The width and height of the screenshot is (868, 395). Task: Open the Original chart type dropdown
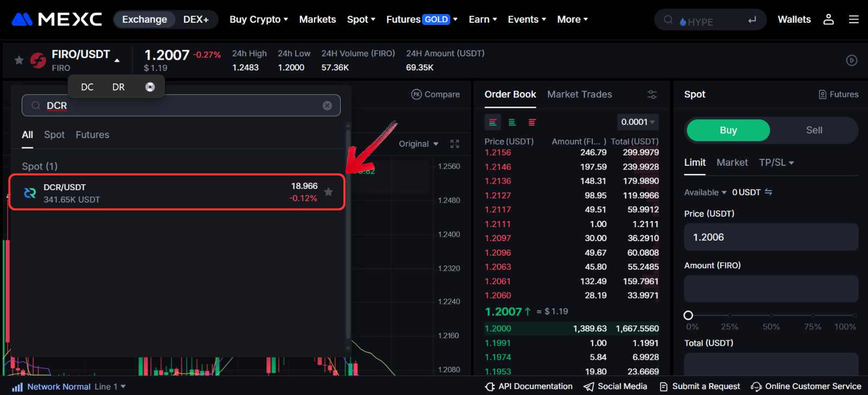(x=418, y=144)
